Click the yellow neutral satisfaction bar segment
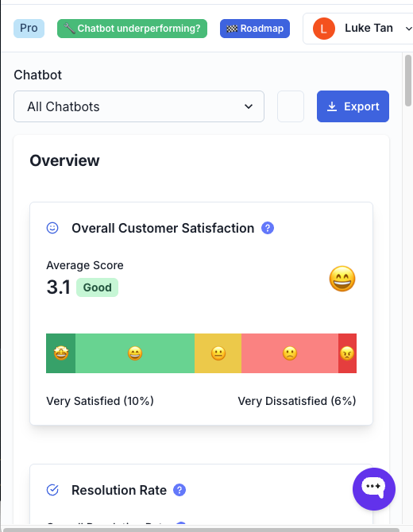The image size is (413, 532). click(x=218, y=353)
